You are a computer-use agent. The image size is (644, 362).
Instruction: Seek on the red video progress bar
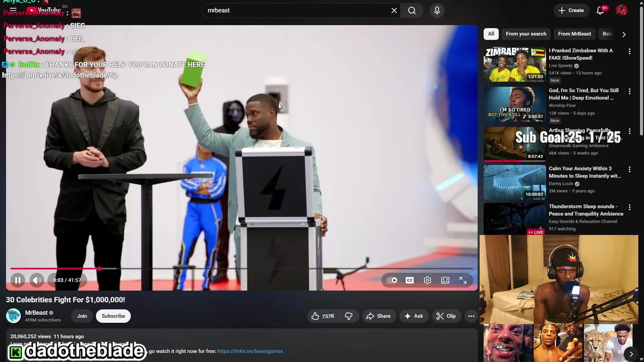coord(242,269)
